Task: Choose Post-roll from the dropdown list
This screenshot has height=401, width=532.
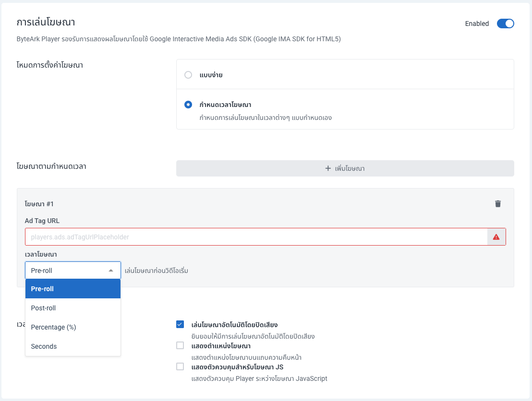Action: point(73,308)
